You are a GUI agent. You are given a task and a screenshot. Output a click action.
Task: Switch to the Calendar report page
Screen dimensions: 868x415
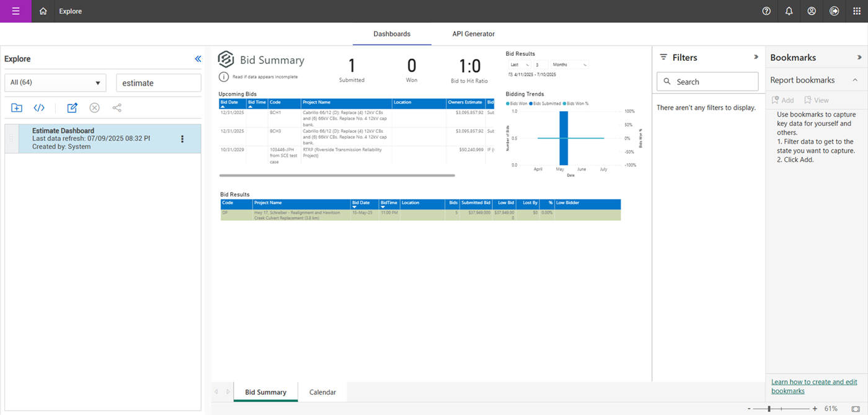pos(322,392)
